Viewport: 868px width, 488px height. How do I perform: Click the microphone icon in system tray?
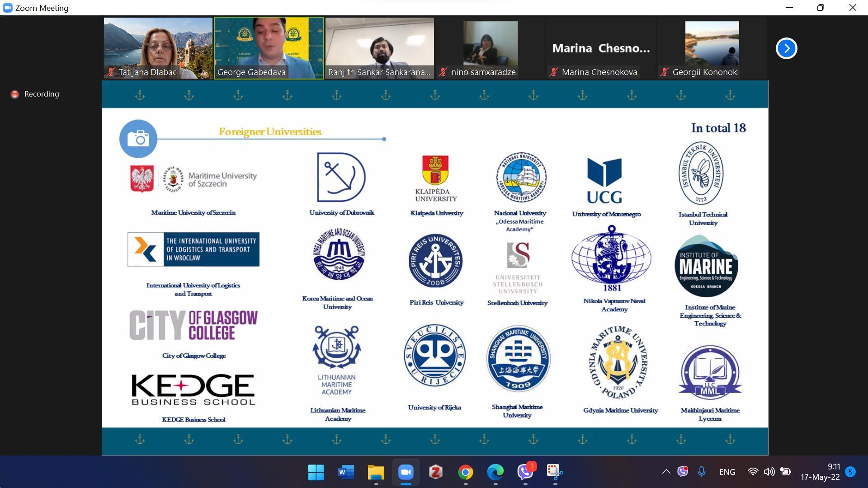point(701,472)
